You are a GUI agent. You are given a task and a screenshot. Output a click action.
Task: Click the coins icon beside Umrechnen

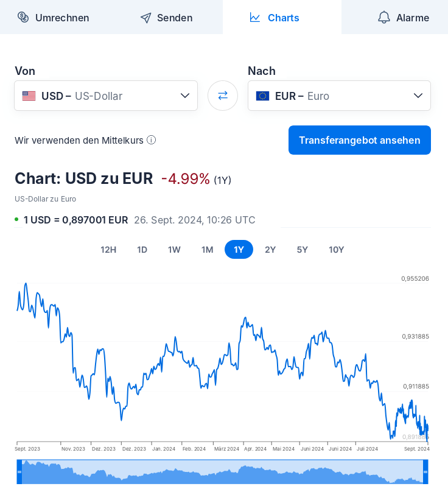[23, 17]
